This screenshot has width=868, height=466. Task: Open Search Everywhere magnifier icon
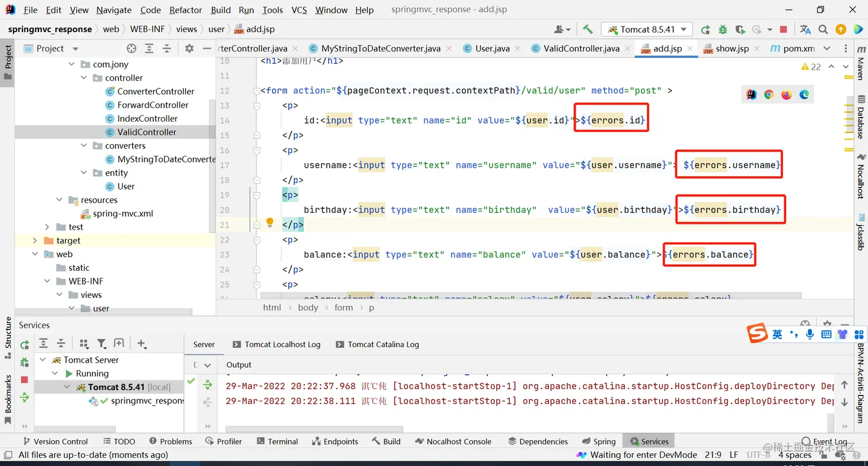823,29
